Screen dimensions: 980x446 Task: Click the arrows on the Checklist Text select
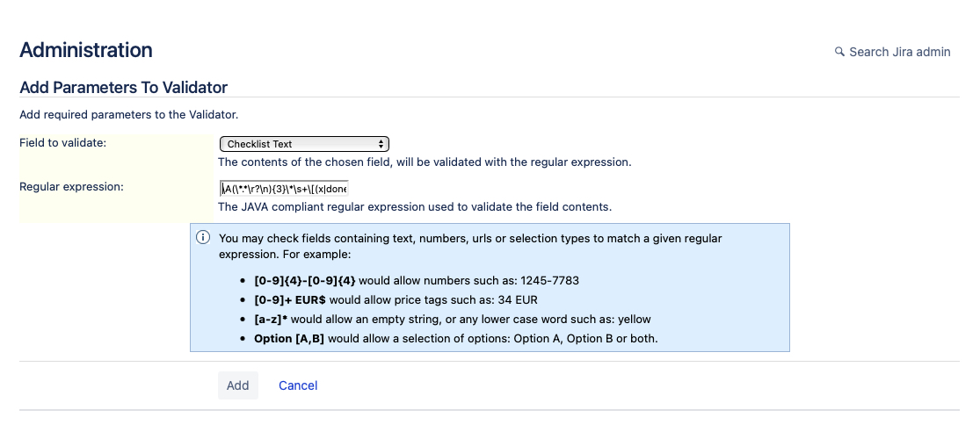[381, 144]
